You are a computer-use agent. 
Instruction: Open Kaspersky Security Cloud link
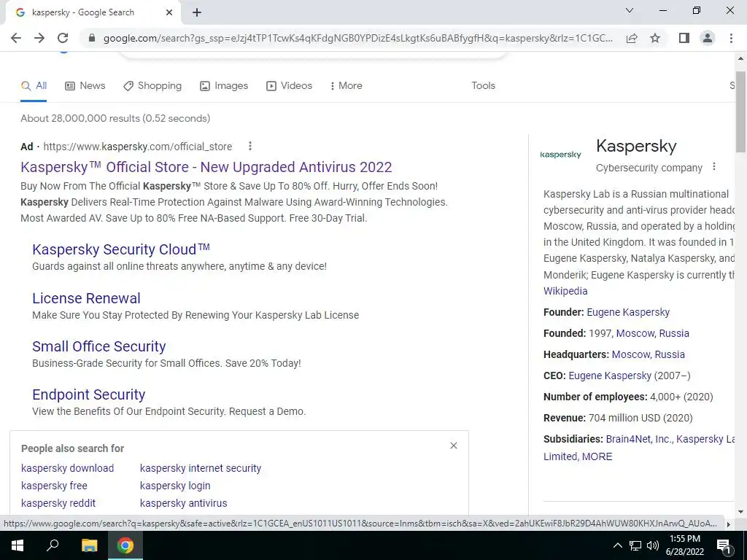pyautogui.click(x=121, y=249)
